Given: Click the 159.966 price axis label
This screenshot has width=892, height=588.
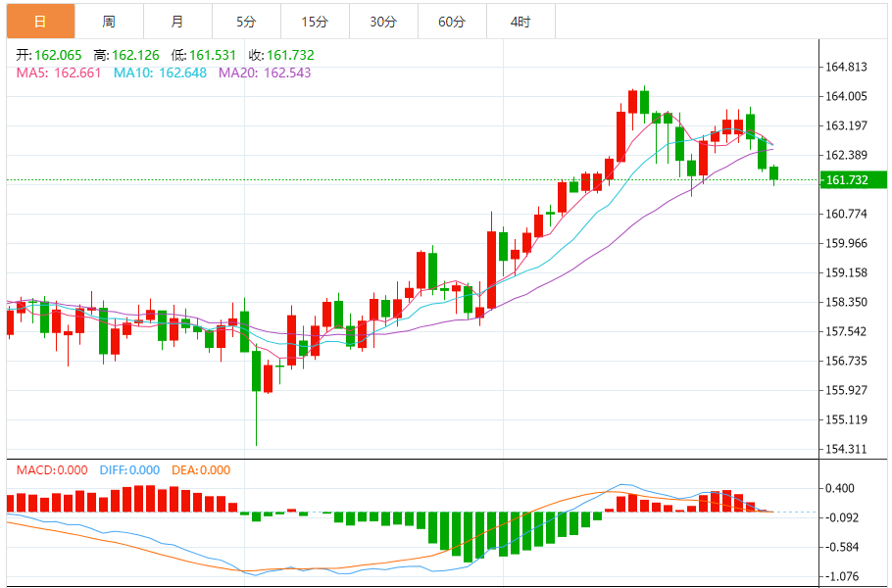Looking at the screenshot, I should 847,243.
